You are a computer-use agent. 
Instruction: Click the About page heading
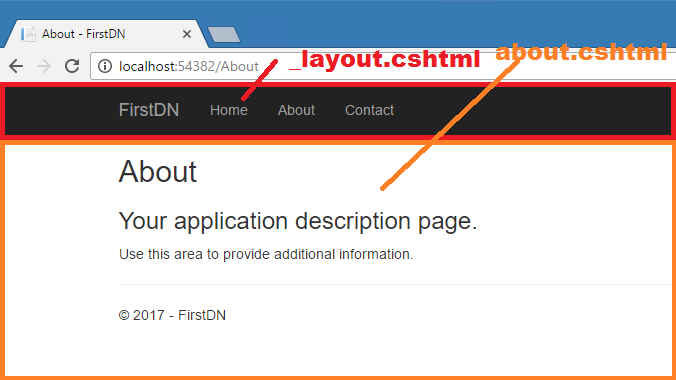158,172
